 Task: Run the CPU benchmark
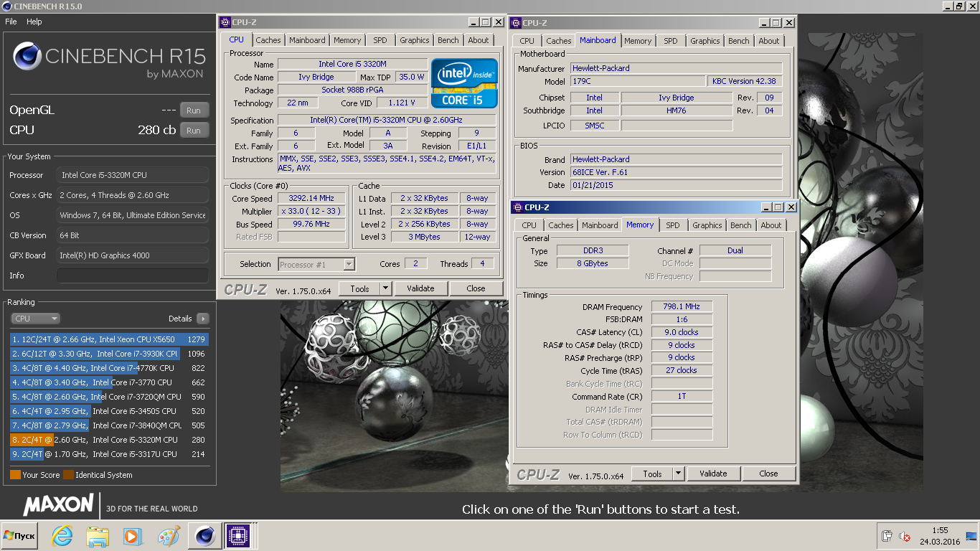click(194, 131)
